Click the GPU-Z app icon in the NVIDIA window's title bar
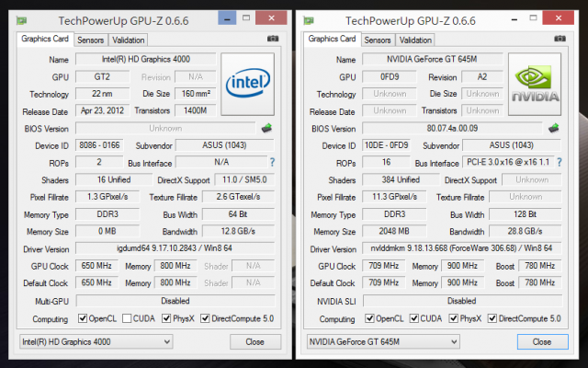Screen dimensions: 588x368 [x=309, y=20]
